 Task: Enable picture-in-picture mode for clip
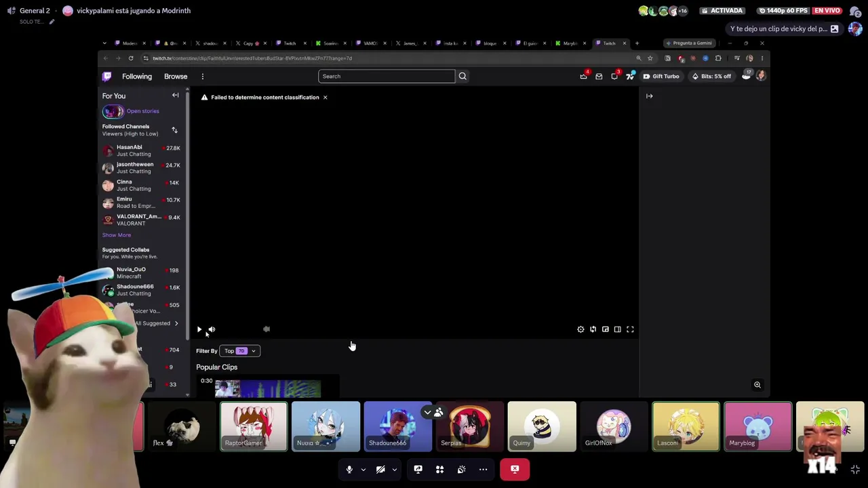[x=606, y=329]
